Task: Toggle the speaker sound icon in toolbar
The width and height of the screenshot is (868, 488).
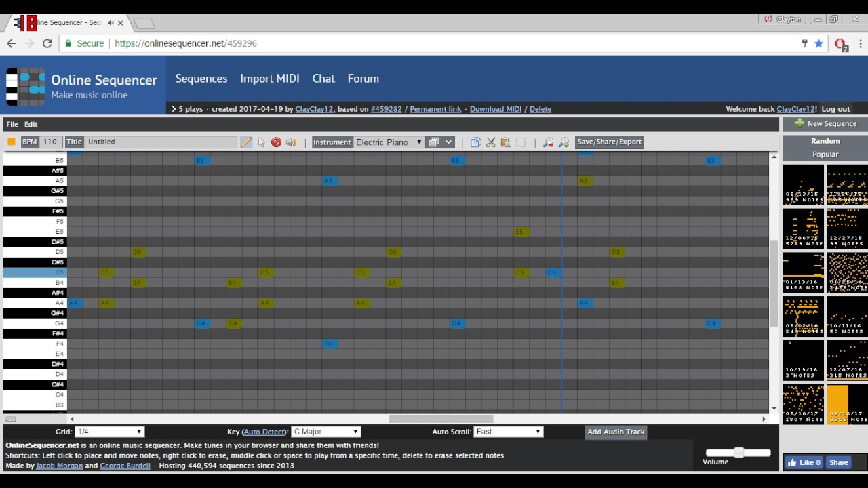Action: point(291,142)
